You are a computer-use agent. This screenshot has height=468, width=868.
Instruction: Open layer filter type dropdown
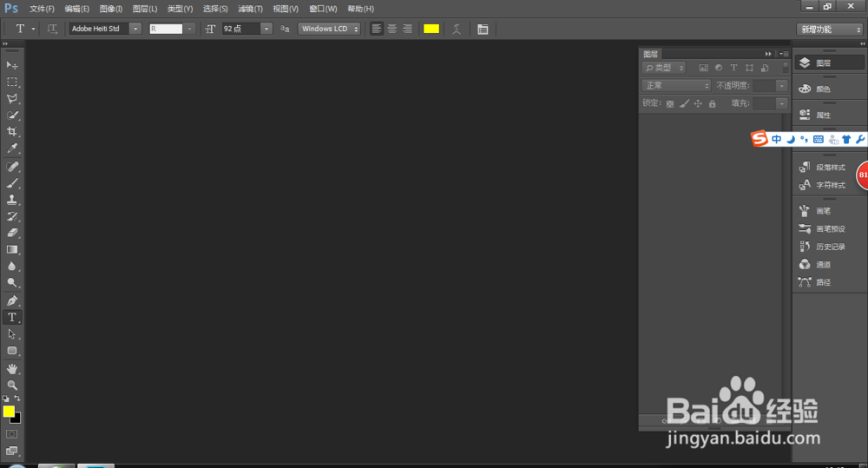point(664,68)
